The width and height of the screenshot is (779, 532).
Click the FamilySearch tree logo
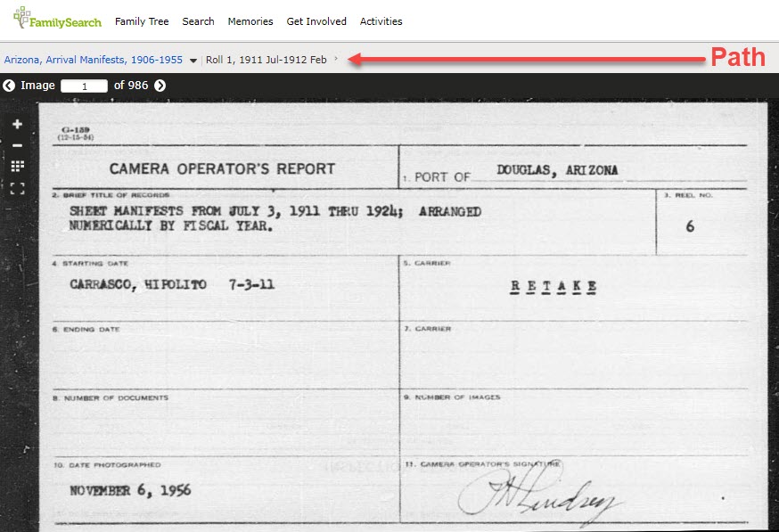57,18
